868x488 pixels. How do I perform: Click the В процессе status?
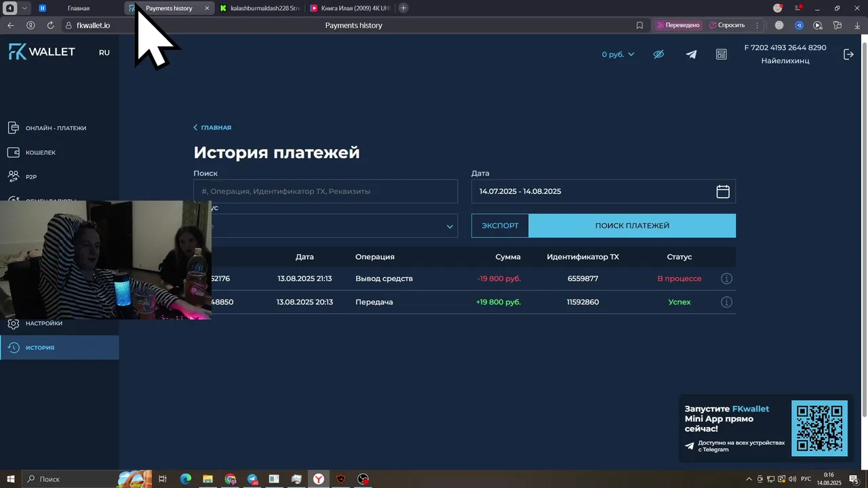(679, 279)
